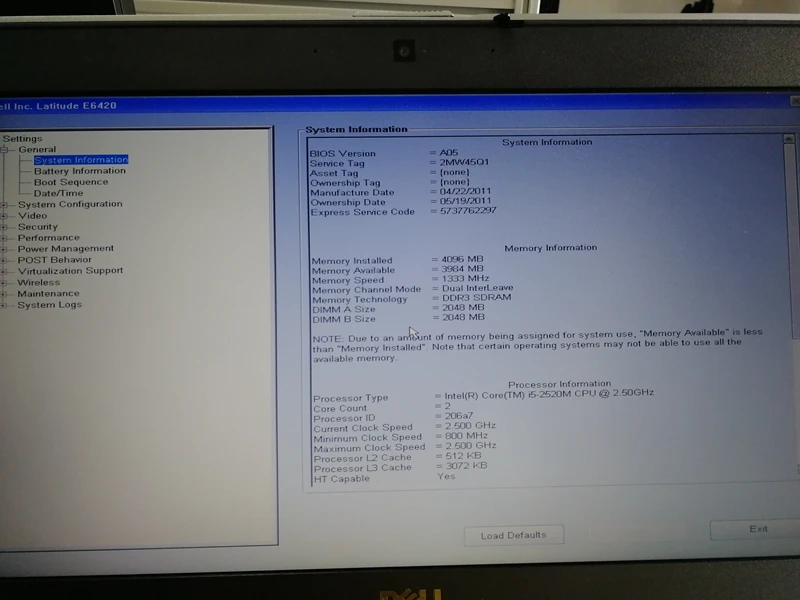Click the Current Clock Speed label
The height and width of the screenshot is (600, 800).
tap(363, 428)
